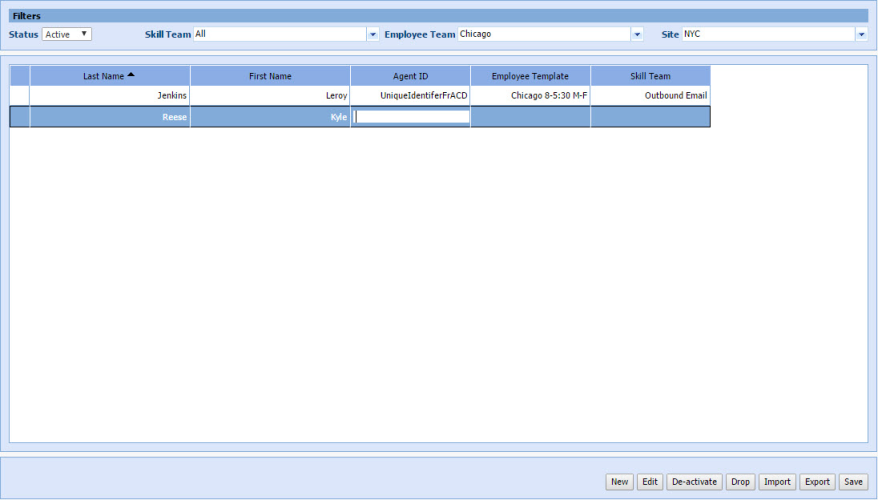This screenshot has width=878, height=500.
Task: Select the row selector for Jenkins
Action: [x=20, y=96]
